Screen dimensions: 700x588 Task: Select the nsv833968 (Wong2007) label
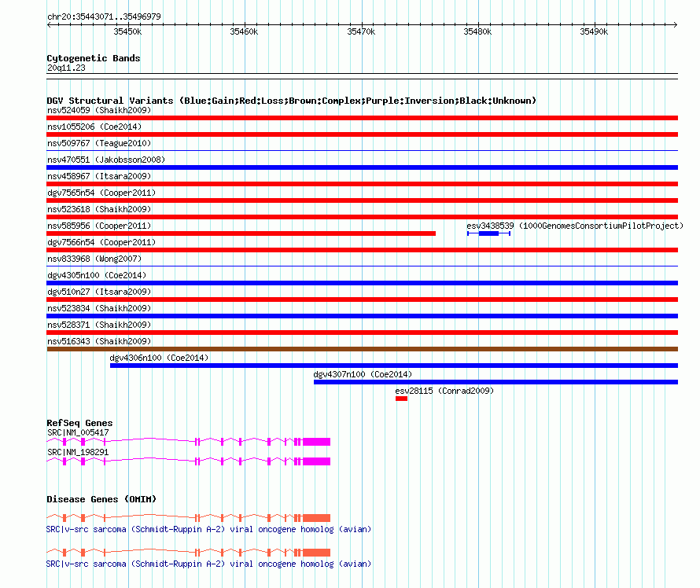[94, 259]
